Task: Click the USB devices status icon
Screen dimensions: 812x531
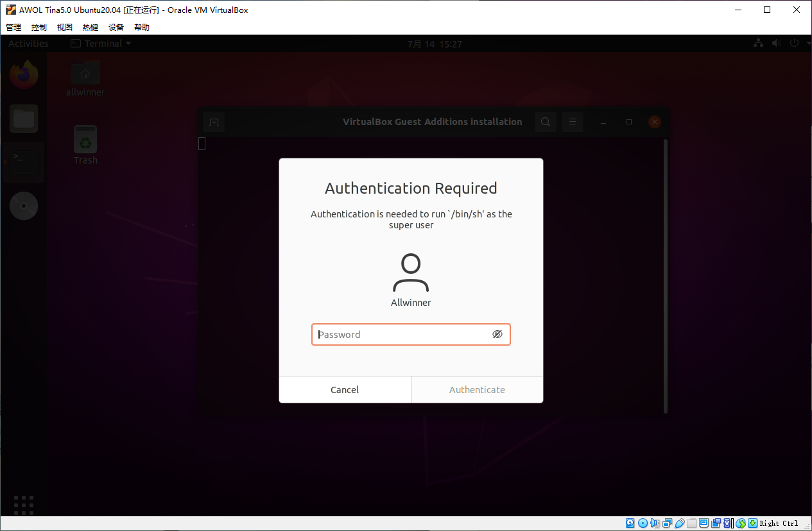Action: click(680, 523)
